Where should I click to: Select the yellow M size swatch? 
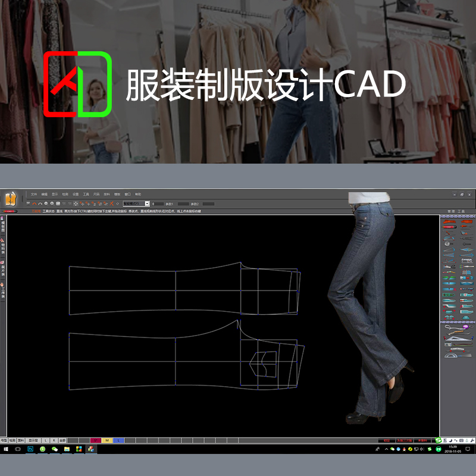pyautogui.click(x=107, y=440)
